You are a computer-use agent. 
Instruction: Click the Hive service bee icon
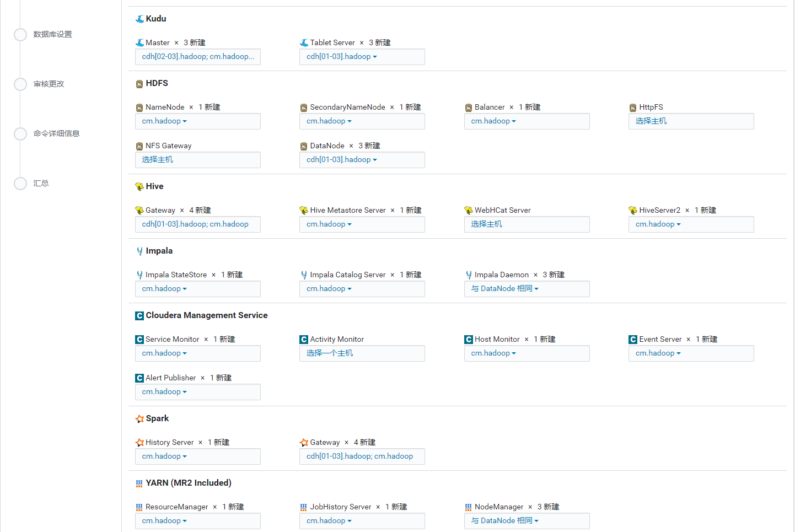pos(139,187)
